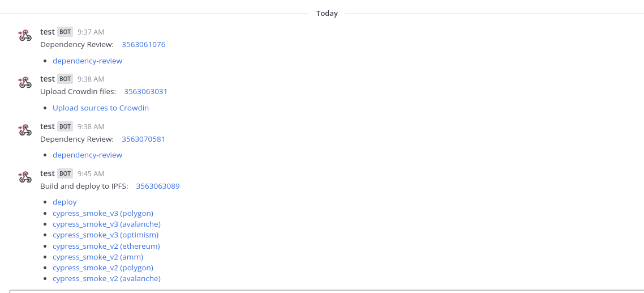
Task: Open the deploy job link
Action: coord(65,202)
